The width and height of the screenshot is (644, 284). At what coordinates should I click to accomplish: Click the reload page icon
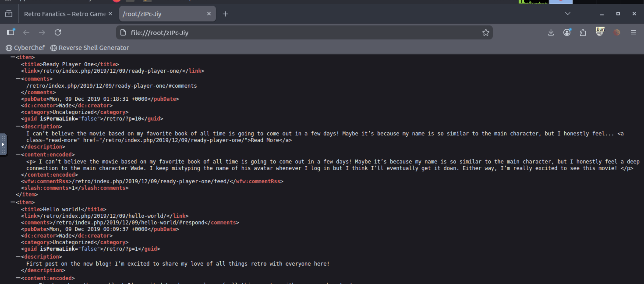tap(58, 32)
